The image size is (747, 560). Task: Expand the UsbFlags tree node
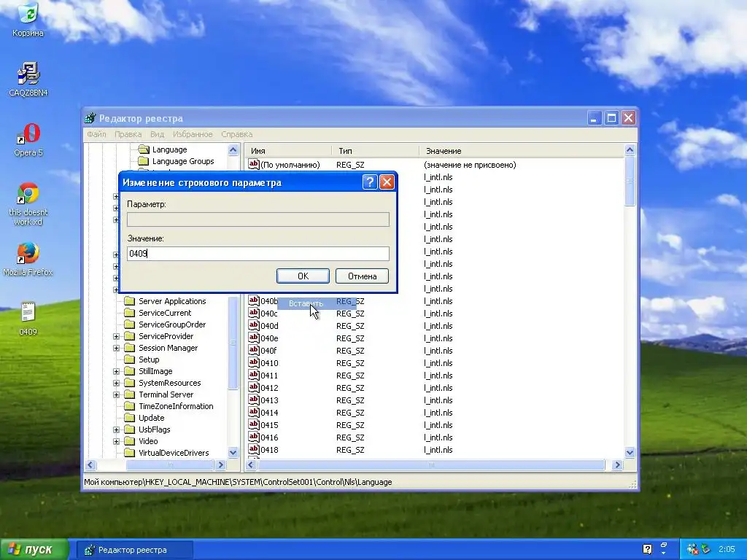pyautogui.click(x=116, y=429)
